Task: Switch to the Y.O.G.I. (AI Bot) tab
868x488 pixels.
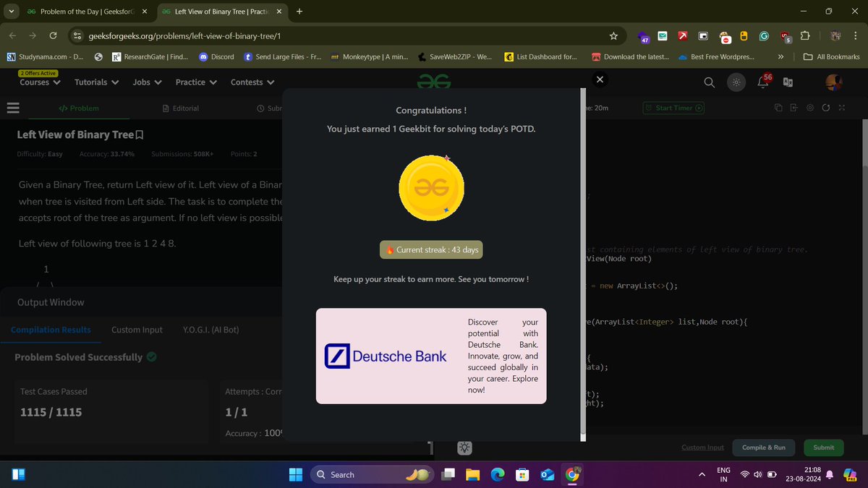Action: 211,330
